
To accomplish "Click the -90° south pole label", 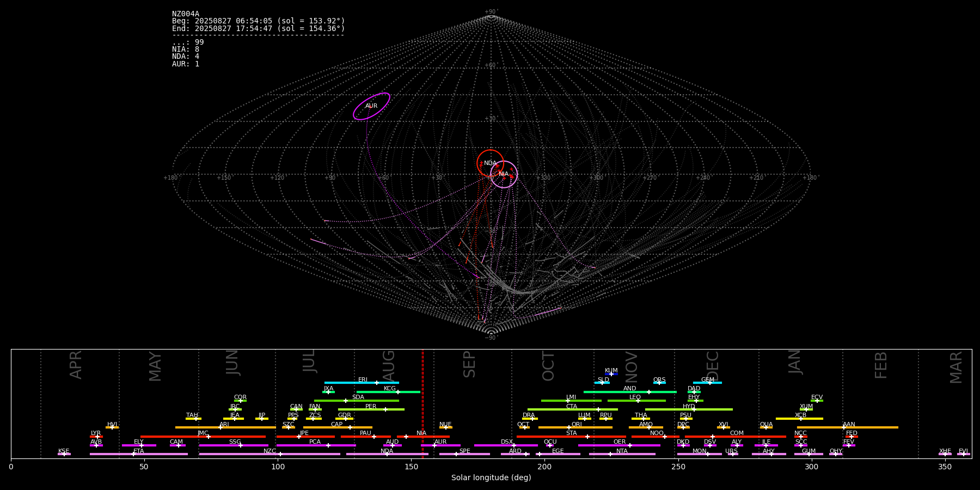I will (491, 338).
